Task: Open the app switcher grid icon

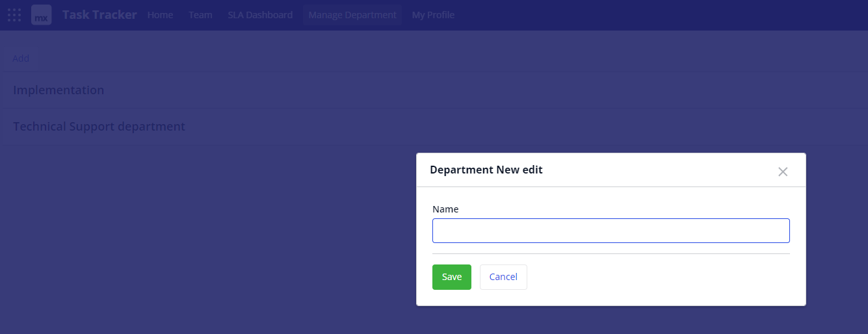Action: click(x=14, y=15)
